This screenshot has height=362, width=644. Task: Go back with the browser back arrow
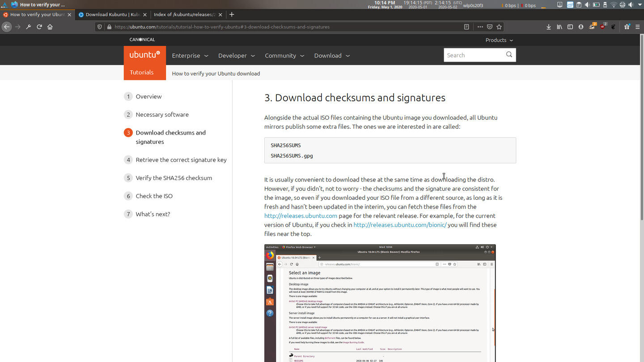click(x=6, y=27)
